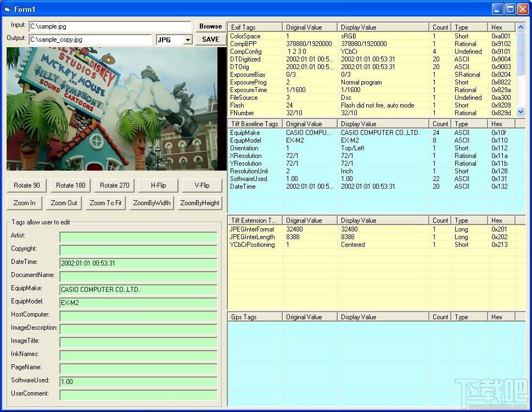Select the CompConfig Exif row
The width and height of the screenshot is (532, 412).
click(x=372, y=52)
